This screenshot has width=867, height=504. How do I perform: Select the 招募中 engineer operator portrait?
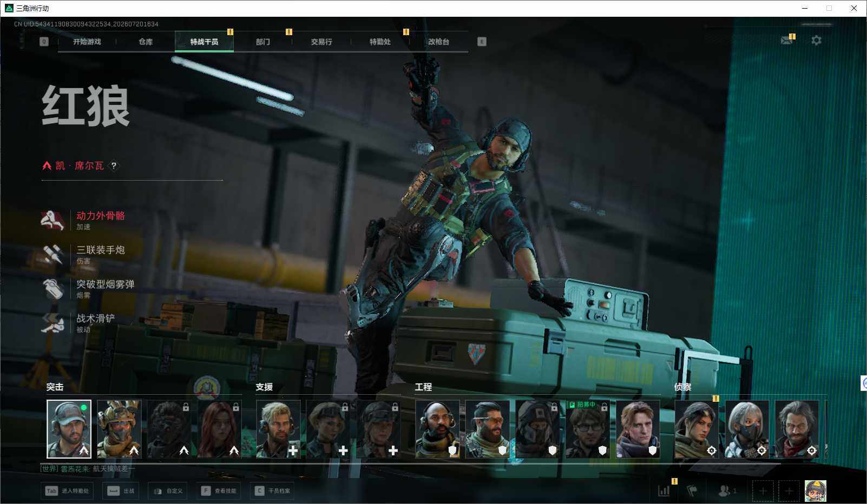[588, 429]
